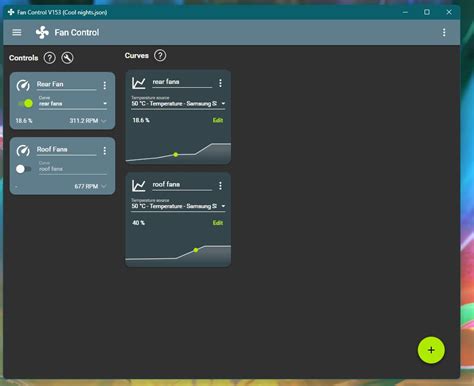
Task: Click the Fan Control fan logo icon
Action: point(42,32)
